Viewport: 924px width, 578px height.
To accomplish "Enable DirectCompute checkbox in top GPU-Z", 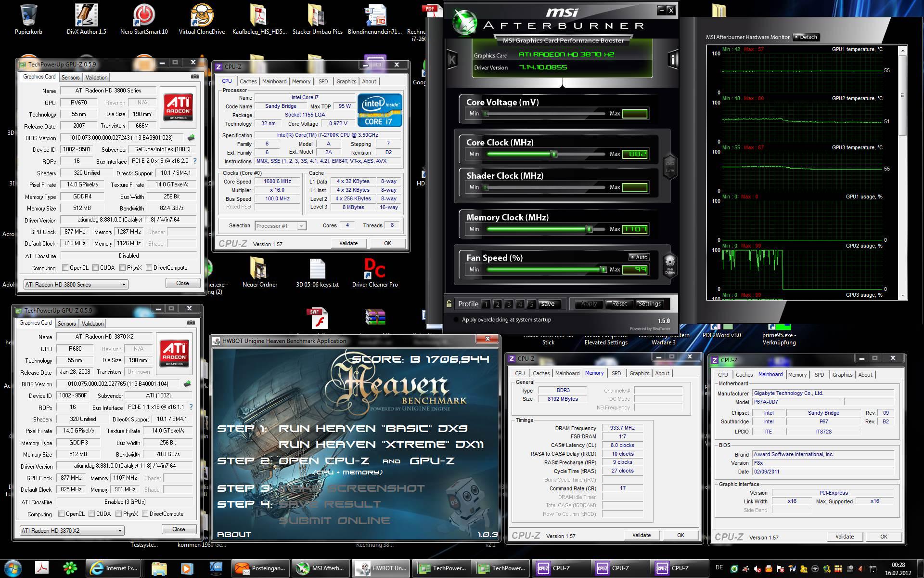I will point(149,268).
